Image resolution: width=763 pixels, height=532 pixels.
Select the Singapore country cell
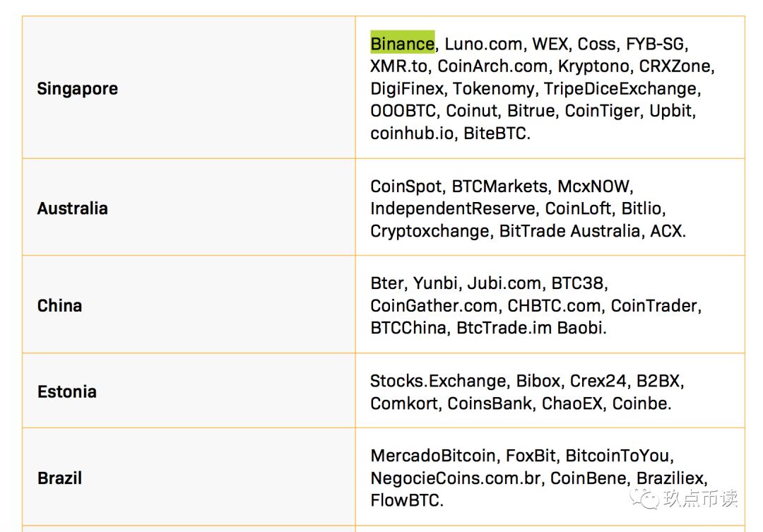(189, 88)
